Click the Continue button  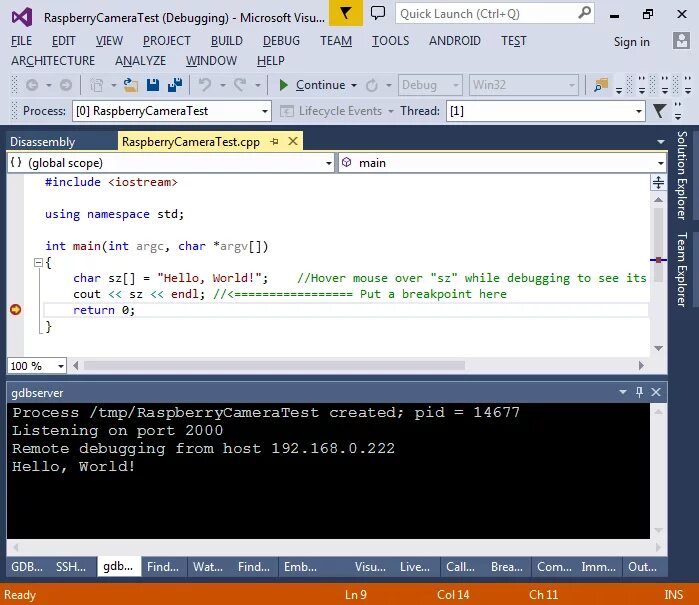[x=312, y=85]
